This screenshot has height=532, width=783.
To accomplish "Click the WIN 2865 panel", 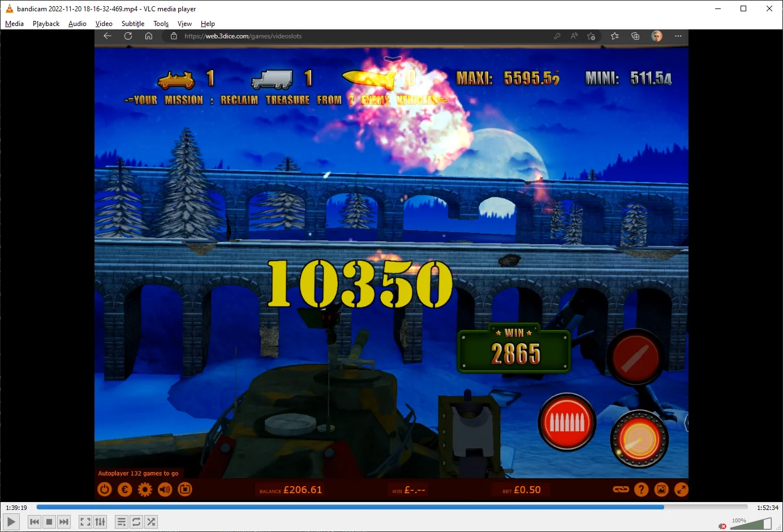I will point(514,348).
